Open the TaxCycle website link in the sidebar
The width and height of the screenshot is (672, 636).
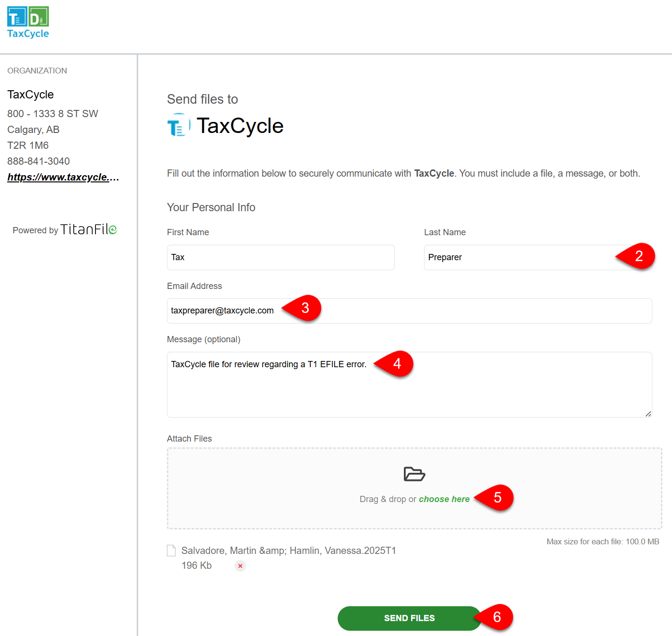click(63, 177)
